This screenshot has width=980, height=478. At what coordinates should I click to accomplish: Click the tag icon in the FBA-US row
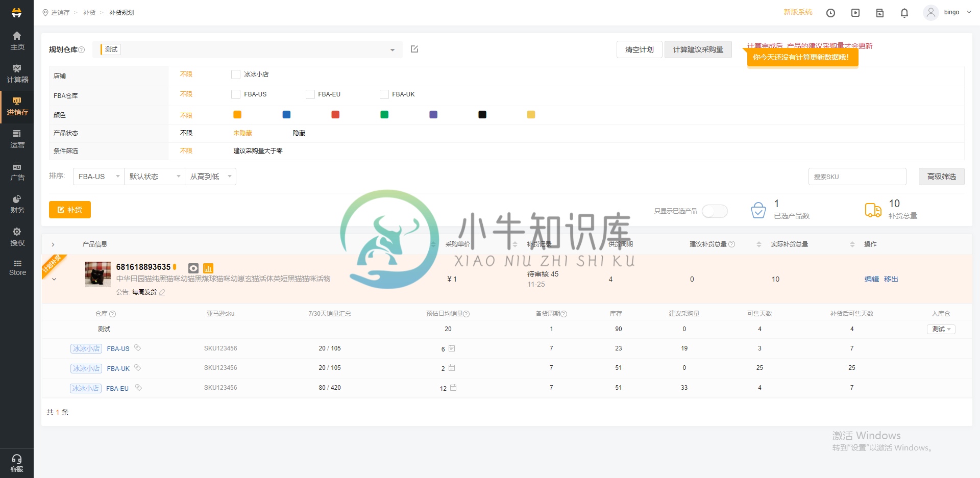137,348
